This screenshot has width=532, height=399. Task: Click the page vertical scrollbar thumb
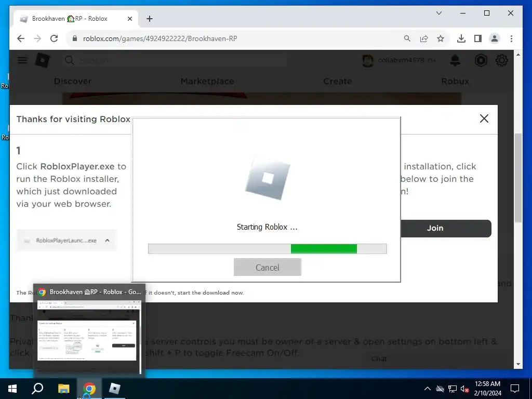tap(518, 178)
